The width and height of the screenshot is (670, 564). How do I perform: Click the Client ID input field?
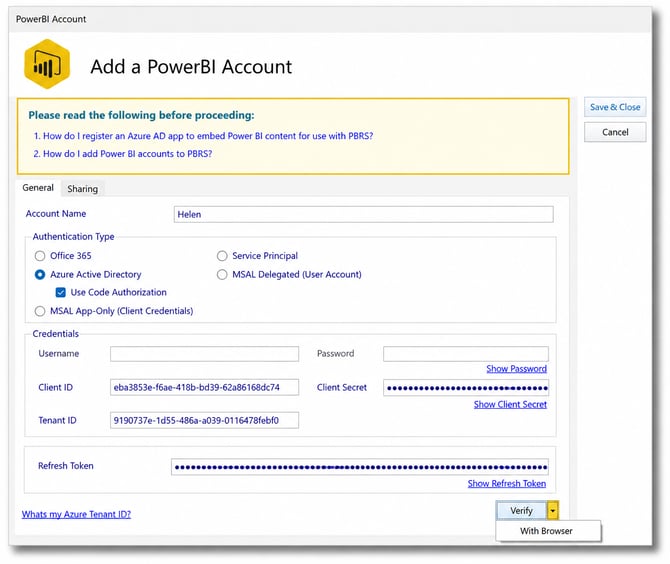(204, 388)
